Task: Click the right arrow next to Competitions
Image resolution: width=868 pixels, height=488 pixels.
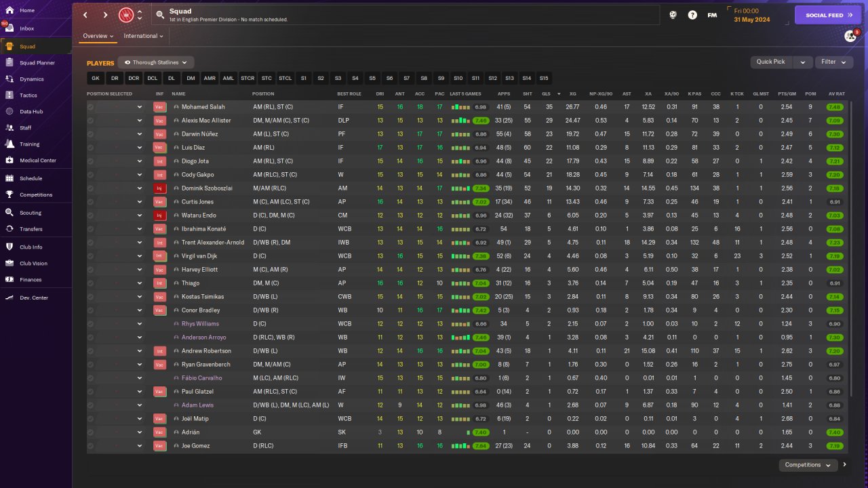Action: click(844, 465)
